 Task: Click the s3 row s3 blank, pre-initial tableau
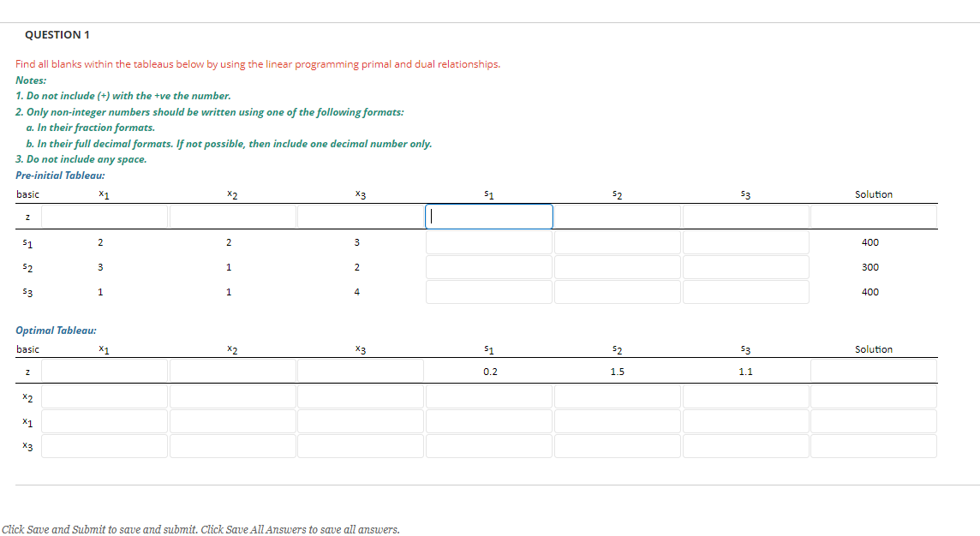pyautogui.click(x=745, y=292)
